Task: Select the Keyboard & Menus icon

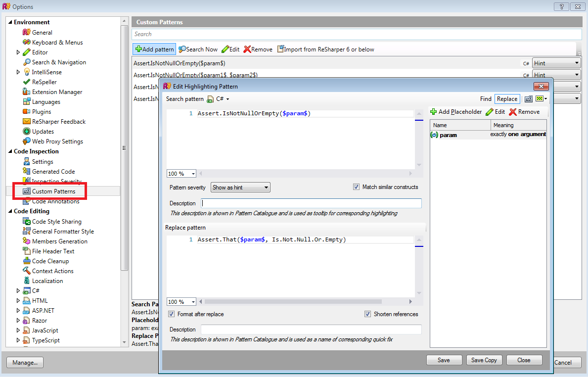Action: click(x=26, y=42)
